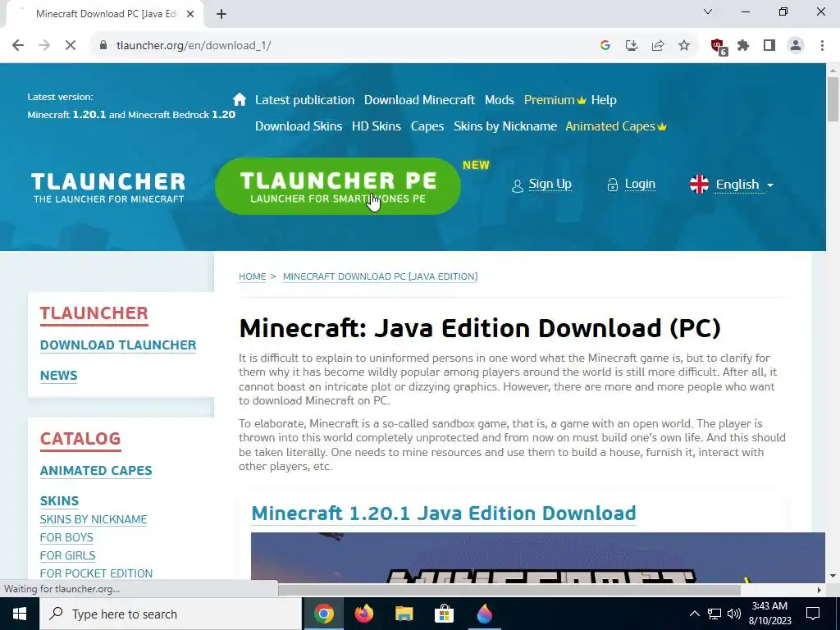This screenshot has width=840, height=630.
Task: Click the browser forward arrow
Action: [x=44, y=46]
